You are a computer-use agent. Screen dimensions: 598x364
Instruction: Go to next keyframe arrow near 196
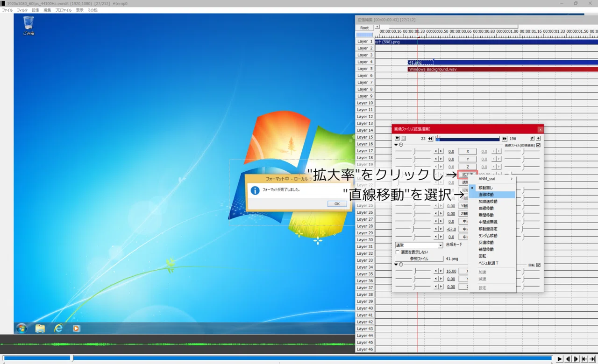pyautogui.click(x=505, y=139)
